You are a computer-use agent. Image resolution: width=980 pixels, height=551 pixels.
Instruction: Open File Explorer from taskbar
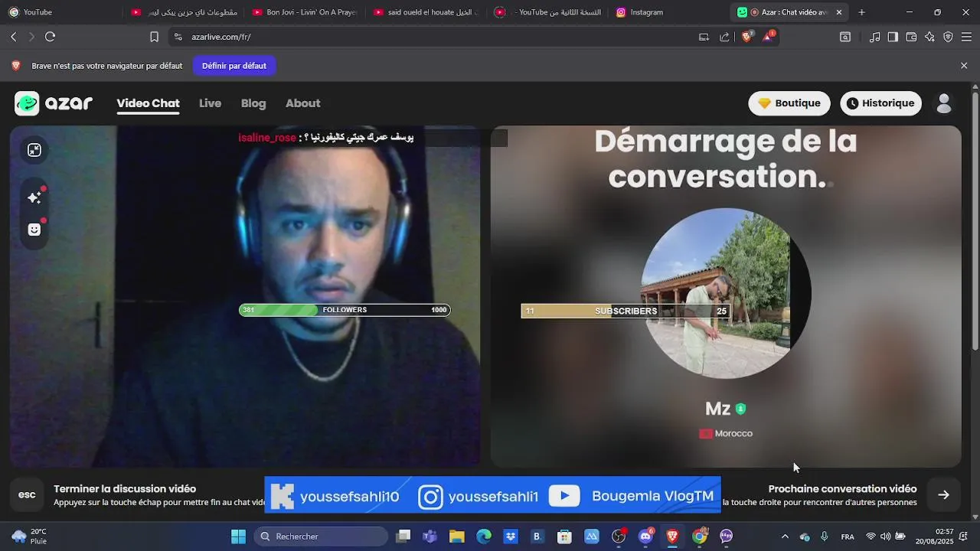(457, 536)
